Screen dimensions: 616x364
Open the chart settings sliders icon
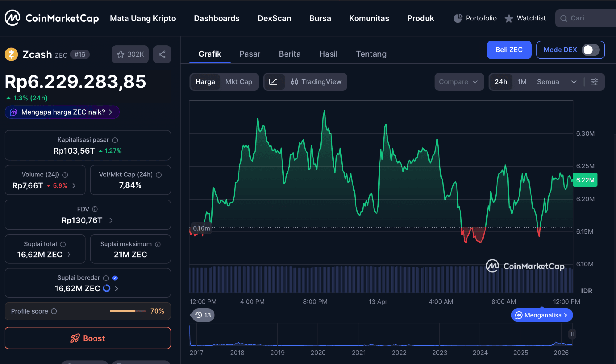tap(594, 82)
